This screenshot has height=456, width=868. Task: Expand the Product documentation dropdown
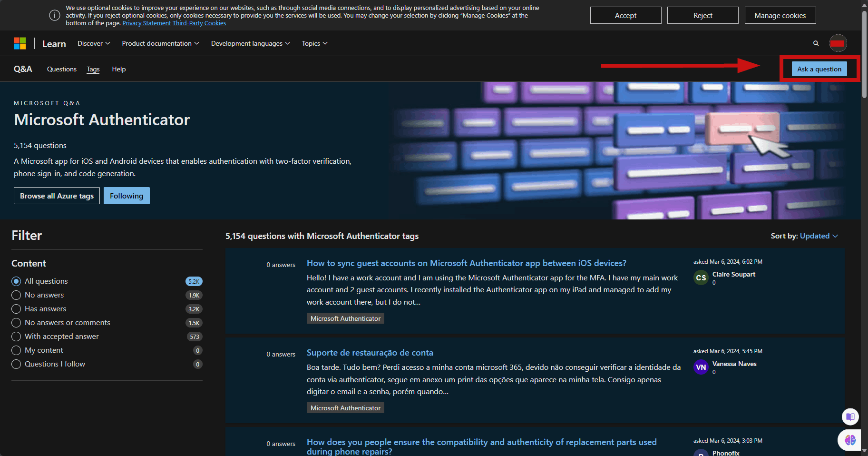(x=160, y=43)
